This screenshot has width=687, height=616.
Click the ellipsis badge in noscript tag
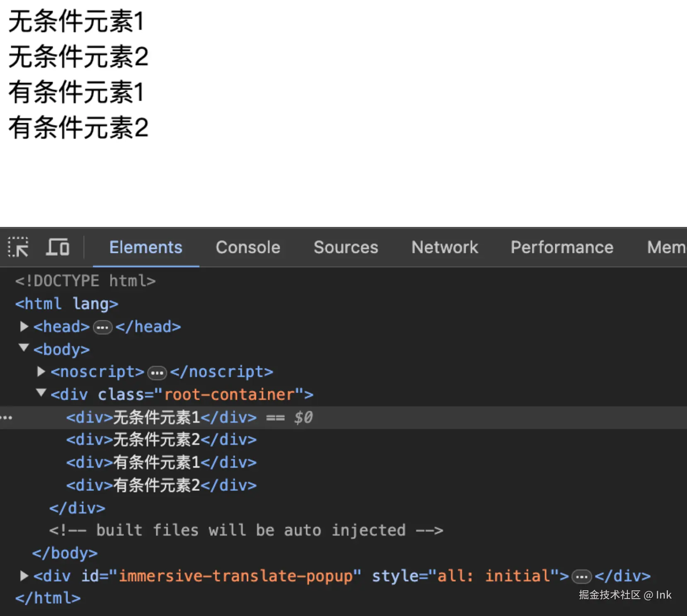157,373
